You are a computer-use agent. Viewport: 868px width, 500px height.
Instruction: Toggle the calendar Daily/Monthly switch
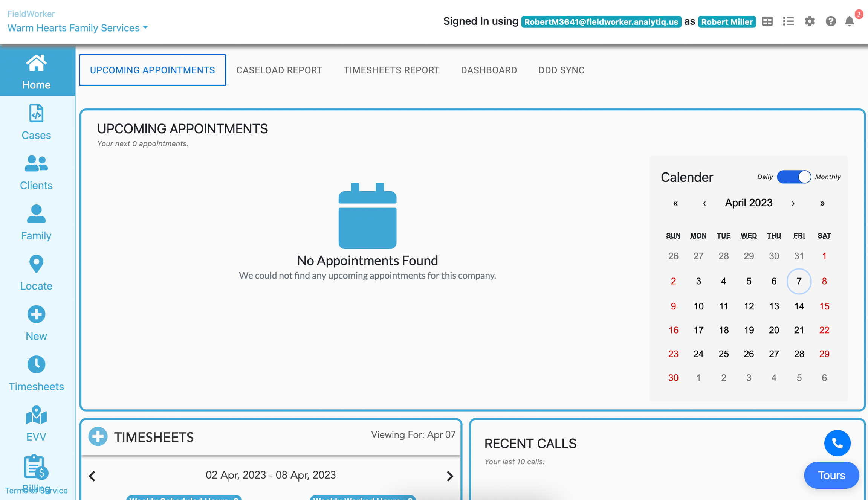[793, 177]
